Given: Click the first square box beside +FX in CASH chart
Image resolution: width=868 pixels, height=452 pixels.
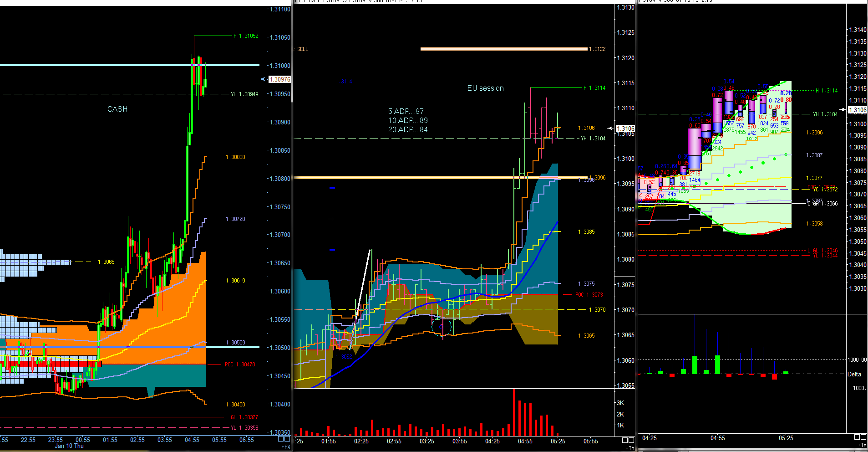Looking at the screenshot, I should coord(281,439).
